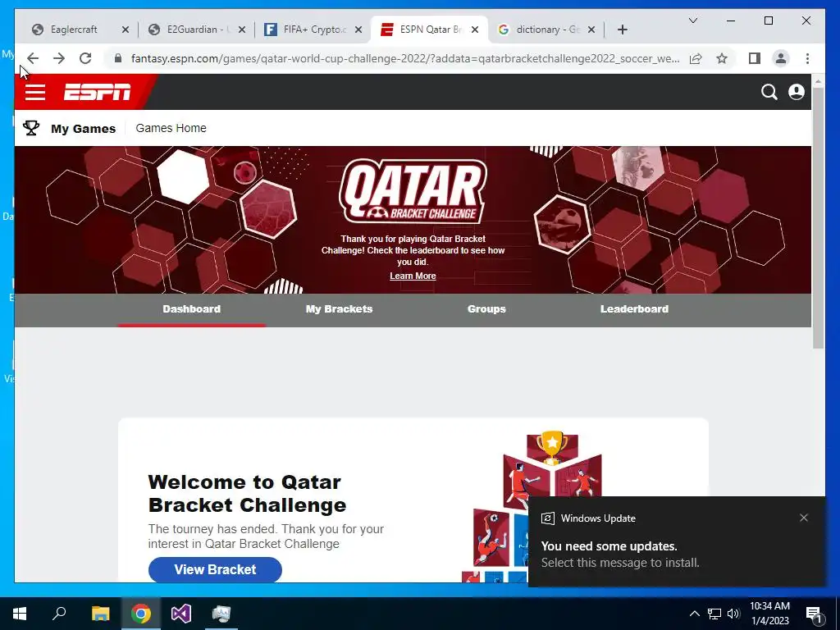
Task: Click the Qatar Bracket Challenge logo
Action: (413, 191)
